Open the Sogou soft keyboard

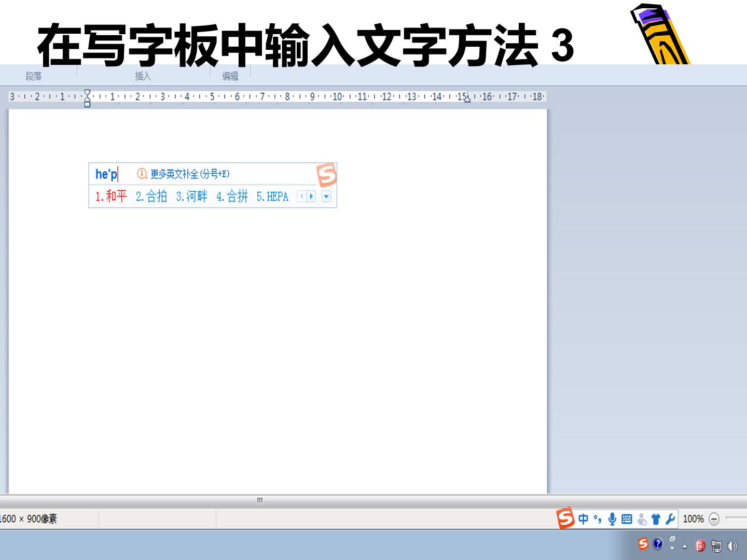(627, 519)
